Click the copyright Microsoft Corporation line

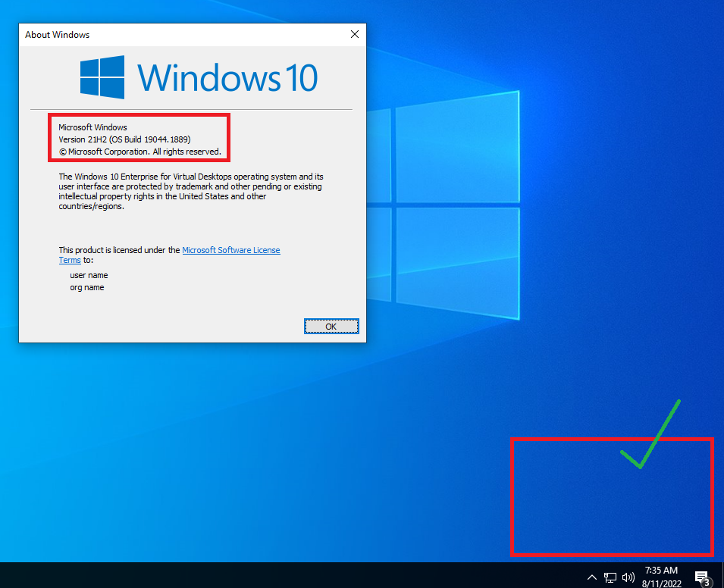(x=140, y=152)
